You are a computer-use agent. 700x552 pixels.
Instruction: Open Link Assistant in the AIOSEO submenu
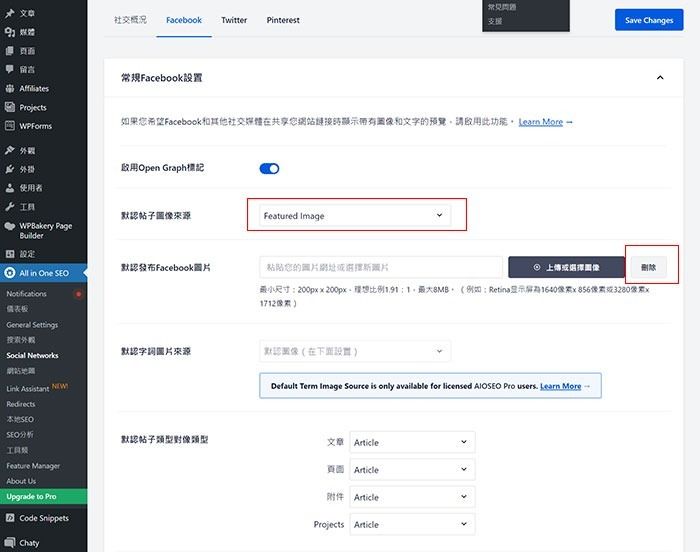(28, 389)
